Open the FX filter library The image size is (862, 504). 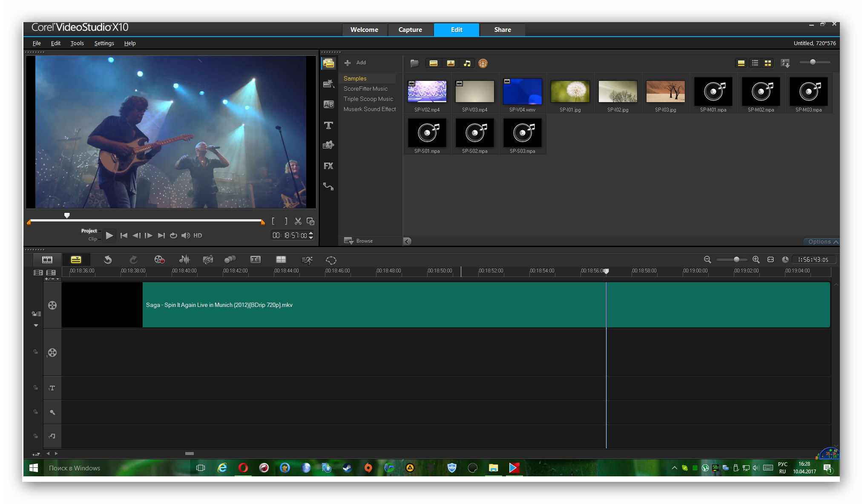pyautogui.click(x=328, y=166)
